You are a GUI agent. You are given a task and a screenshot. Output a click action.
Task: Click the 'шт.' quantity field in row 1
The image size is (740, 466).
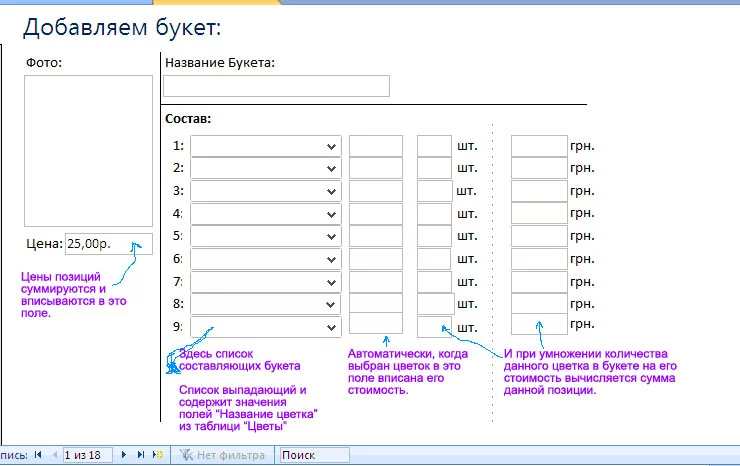pyautogui.click(x=434, y=146)
